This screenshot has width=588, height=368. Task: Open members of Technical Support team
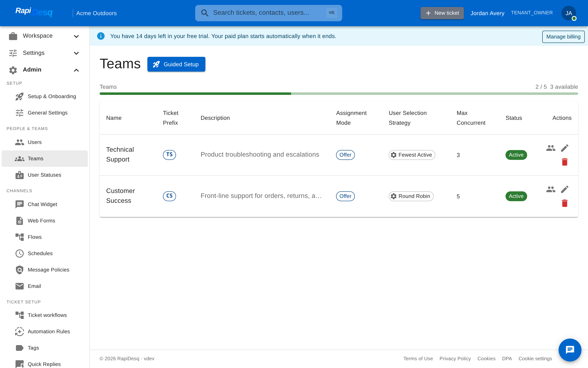click(551, 148)
